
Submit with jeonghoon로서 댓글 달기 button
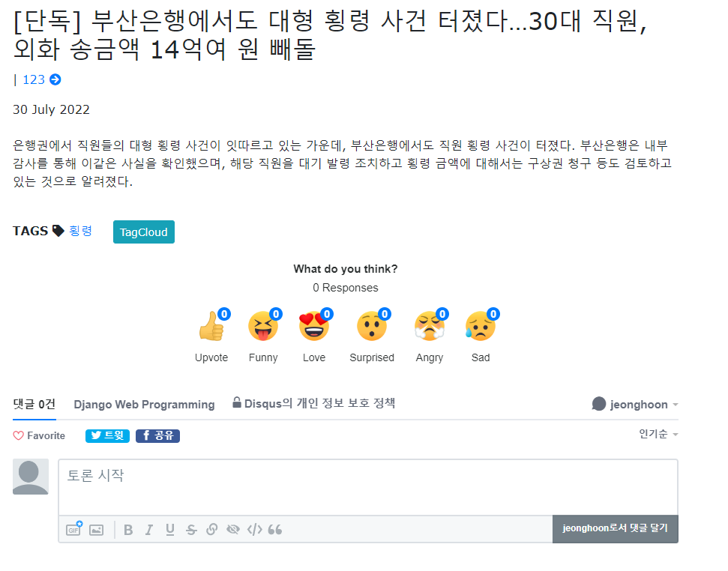tap(616, 529)
